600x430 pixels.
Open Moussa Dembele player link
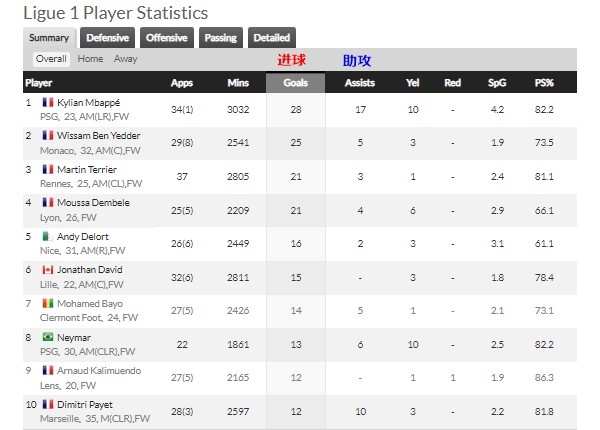tap(93, 203)
